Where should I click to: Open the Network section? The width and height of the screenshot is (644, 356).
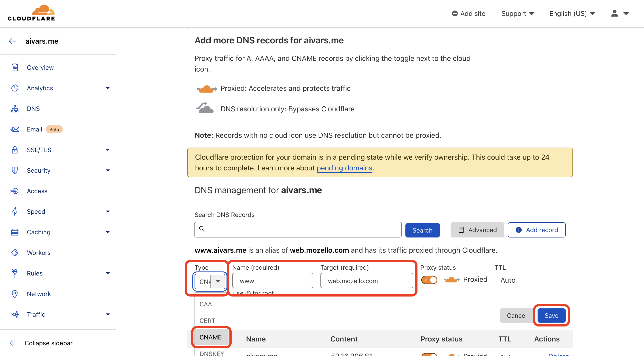click(x=39, y=294)
